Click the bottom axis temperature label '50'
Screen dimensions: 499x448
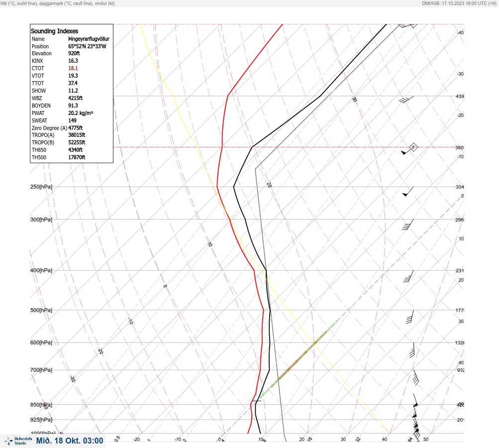[x=426, y=440]
